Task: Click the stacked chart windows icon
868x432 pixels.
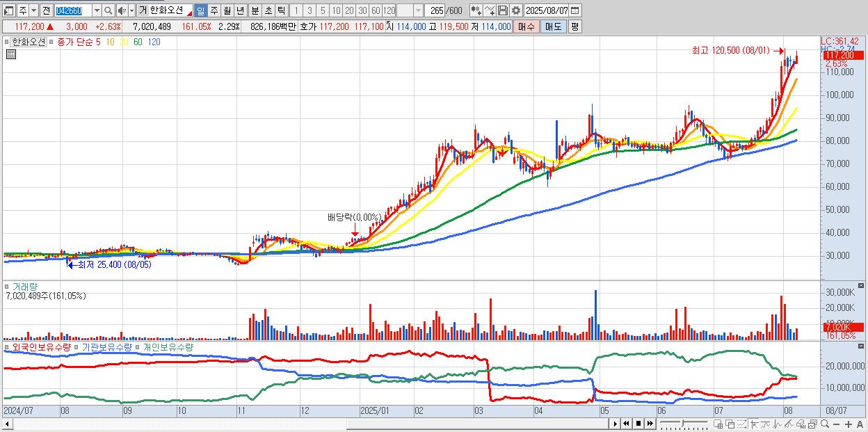Action: (813, 424)
